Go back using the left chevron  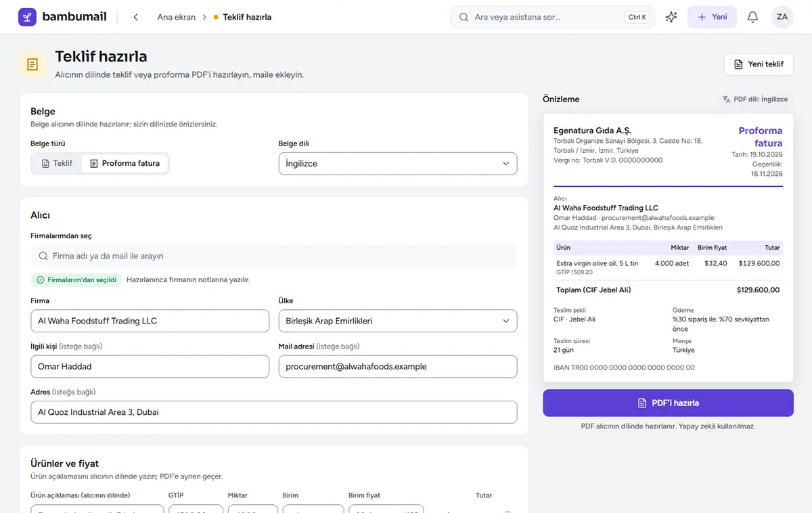(135, 17)
